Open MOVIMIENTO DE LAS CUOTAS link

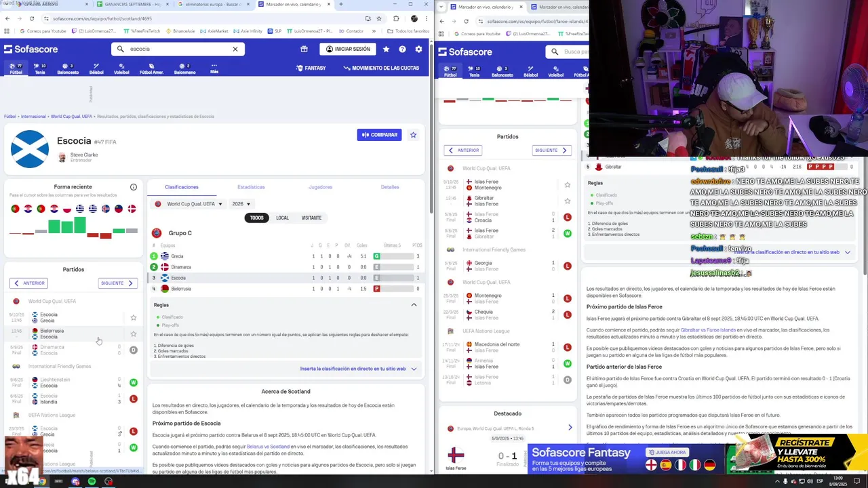pos(381,68)
